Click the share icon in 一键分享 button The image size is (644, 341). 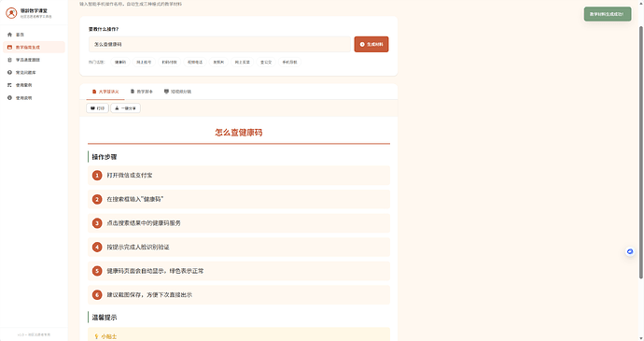point(117,108)
